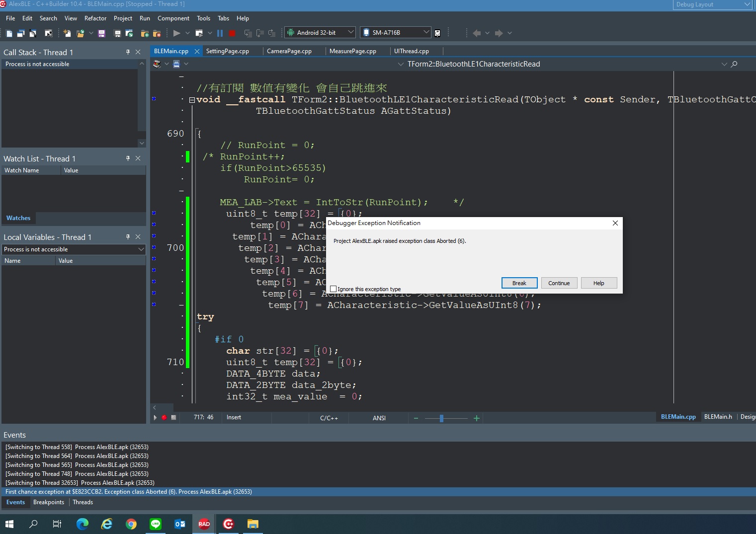
Task: Toggle the pin on Call Stack panel
Action: [128, 52]
